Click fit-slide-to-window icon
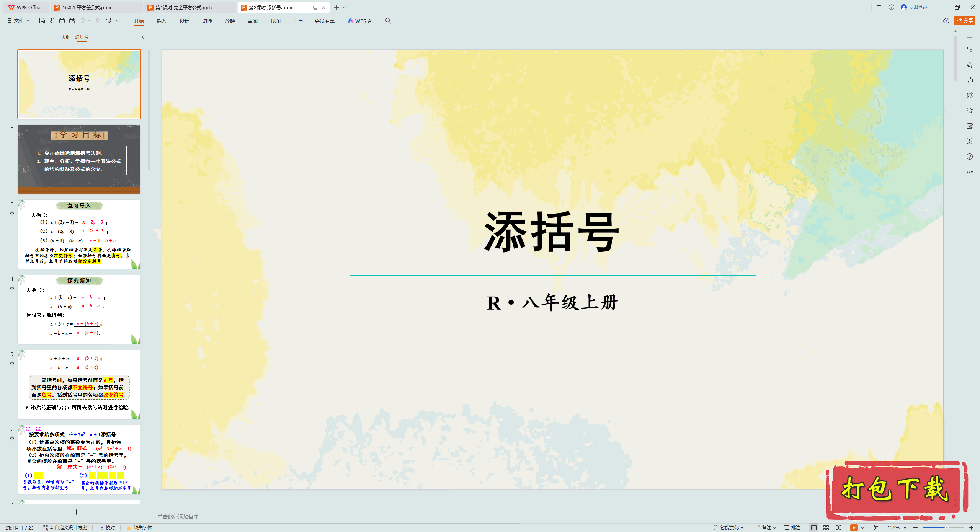980x532 pixels. point(877,527)
